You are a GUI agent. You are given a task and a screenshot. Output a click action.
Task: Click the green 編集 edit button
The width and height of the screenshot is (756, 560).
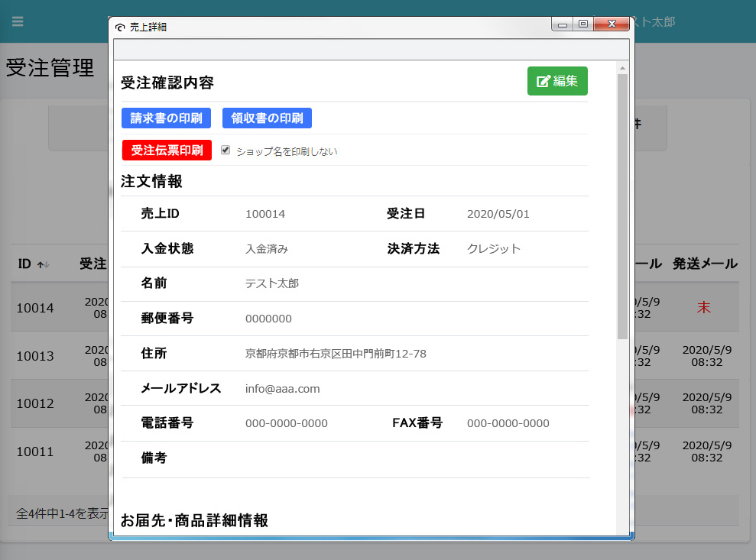click(x=557, y=81)
